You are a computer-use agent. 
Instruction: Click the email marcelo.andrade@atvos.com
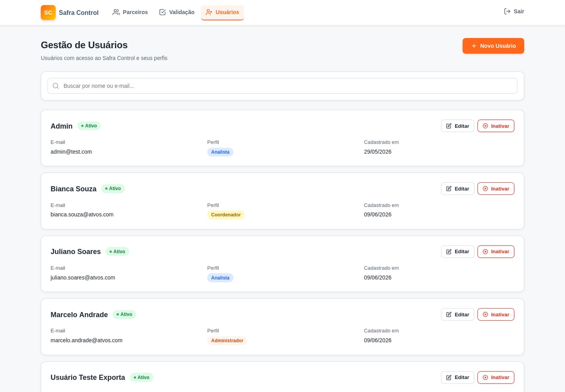coord(86,340)
